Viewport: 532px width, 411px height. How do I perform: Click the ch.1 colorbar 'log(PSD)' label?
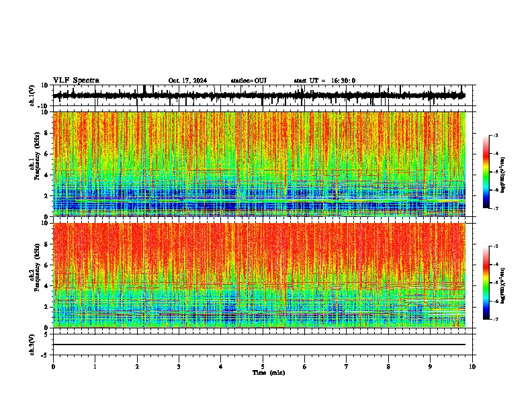pos(503,175)
